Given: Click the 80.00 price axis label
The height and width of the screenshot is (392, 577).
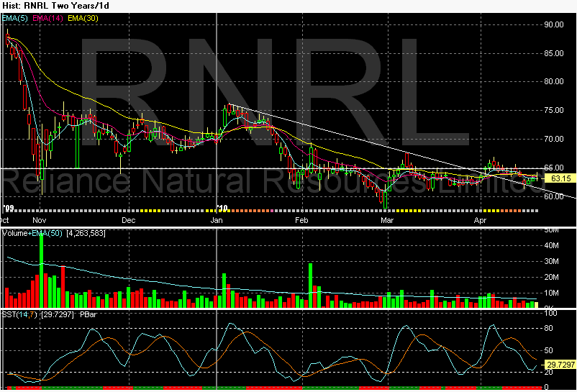Looking at the screenshot, I should tap(554, 81).
